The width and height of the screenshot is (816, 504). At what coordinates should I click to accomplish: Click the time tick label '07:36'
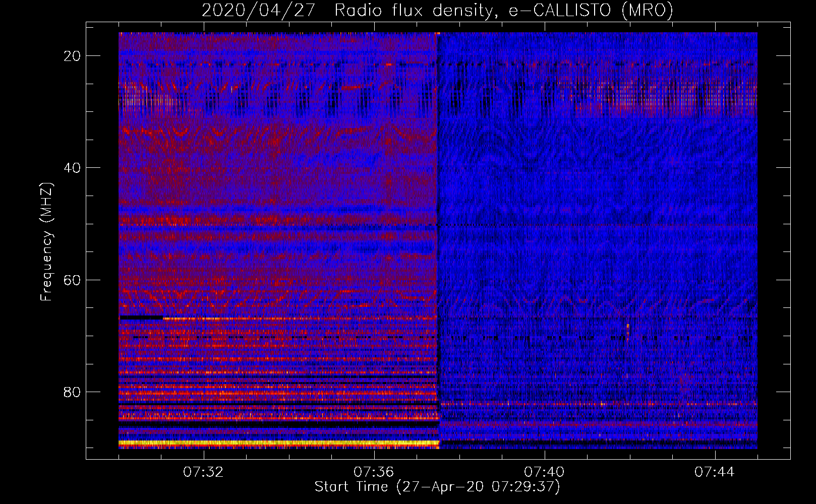tap(374, 472)
